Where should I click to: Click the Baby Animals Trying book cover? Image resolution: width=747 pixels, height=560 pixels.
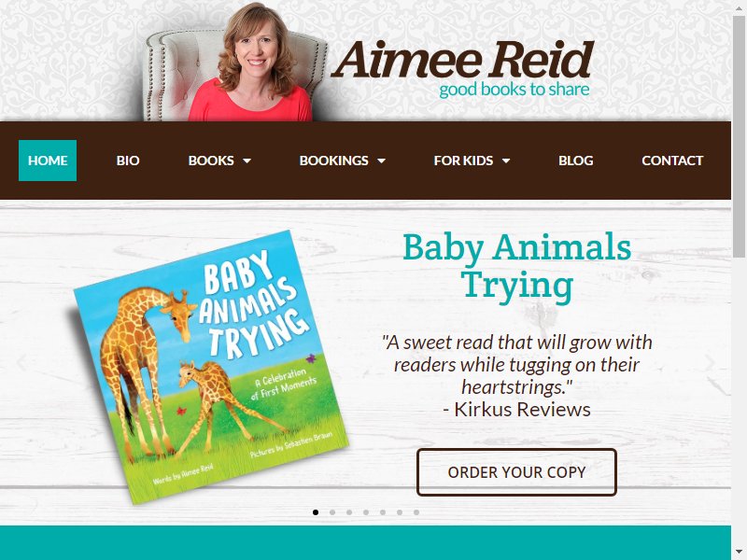(209, 367)
